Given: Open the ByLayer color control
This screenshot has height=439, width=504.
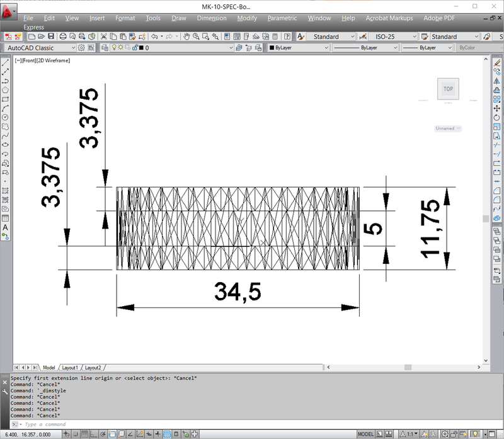Looking at the screenshot, I should (296, 48).
